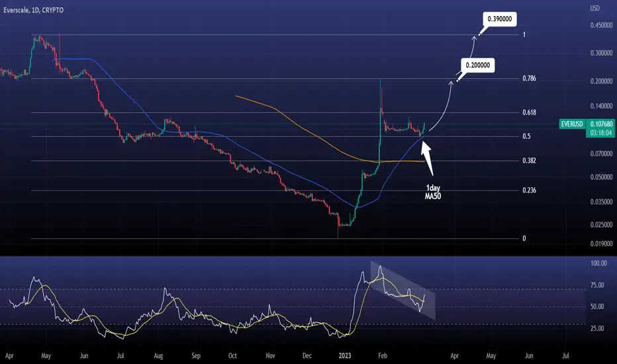Screen dimensions: 617x364
Task: Select the 0.200000 price target label
Action: (x=478, y=65)
